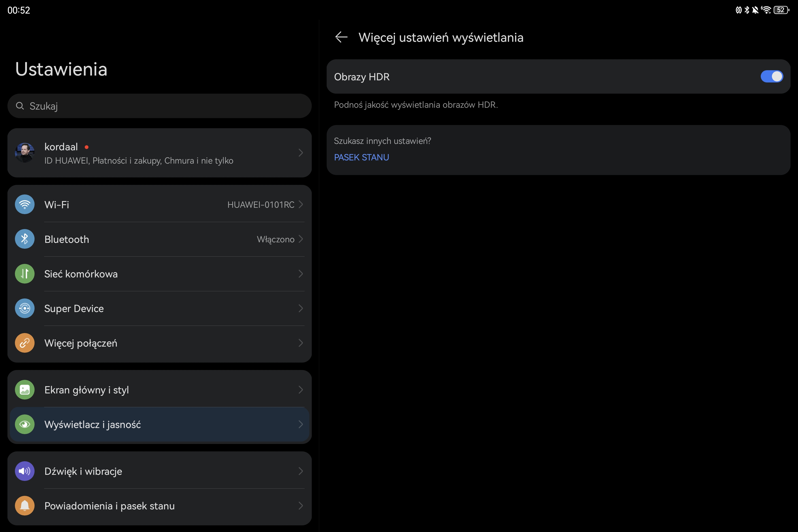Open Super Device chevron

[x=301, y=308]
